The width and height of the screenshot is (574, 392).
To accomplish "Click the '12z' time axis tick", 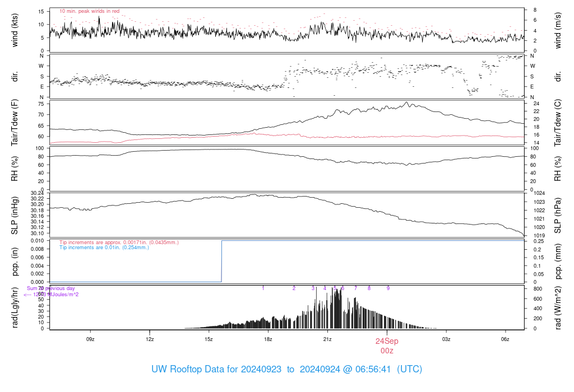I will coord(150,339).
